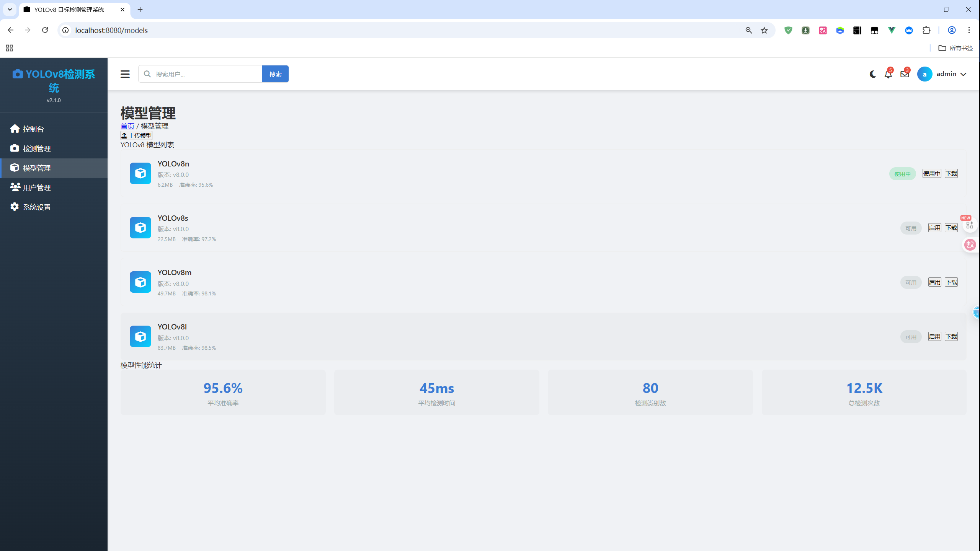Open 系统设置 sidebar item
The height and width of the screenshot is (551, 980).
(37, 207)
